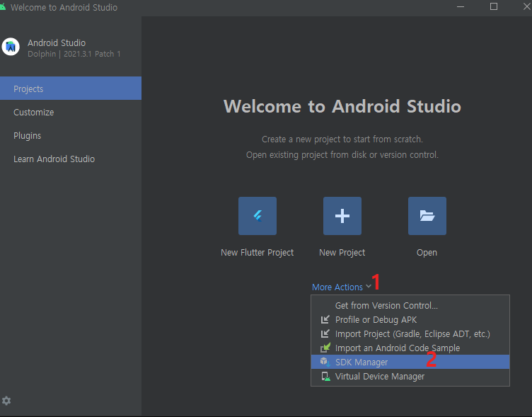Choose Import Project (Gradle, Eclipse ADT, etc.)

pos(410,333)
